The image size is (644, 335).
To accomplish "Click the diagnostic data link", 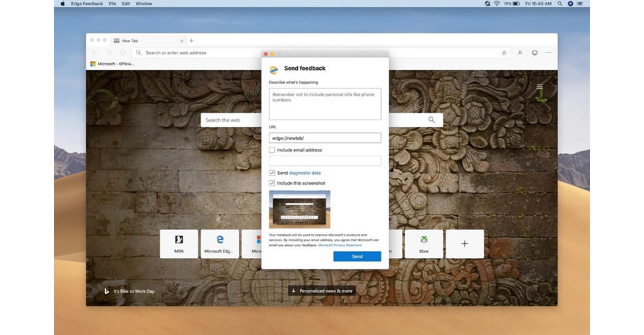I will click(305, 173).
